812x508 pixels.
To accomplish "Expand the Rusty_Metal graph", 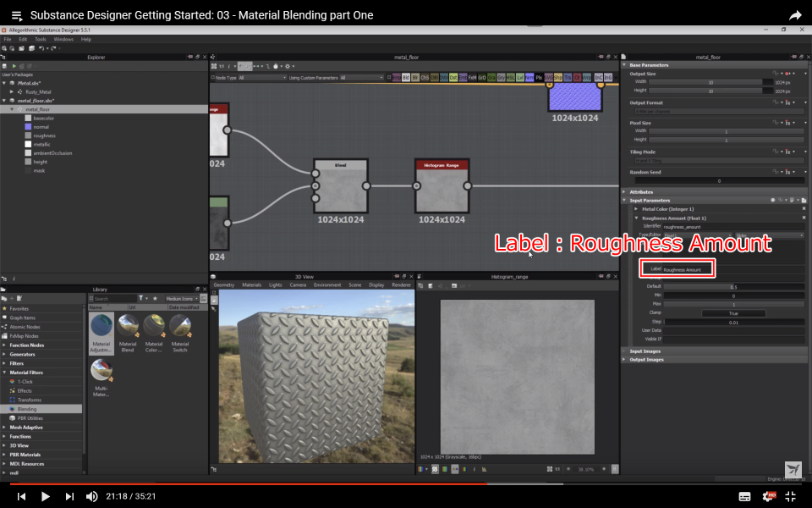I will click(12, 91).
